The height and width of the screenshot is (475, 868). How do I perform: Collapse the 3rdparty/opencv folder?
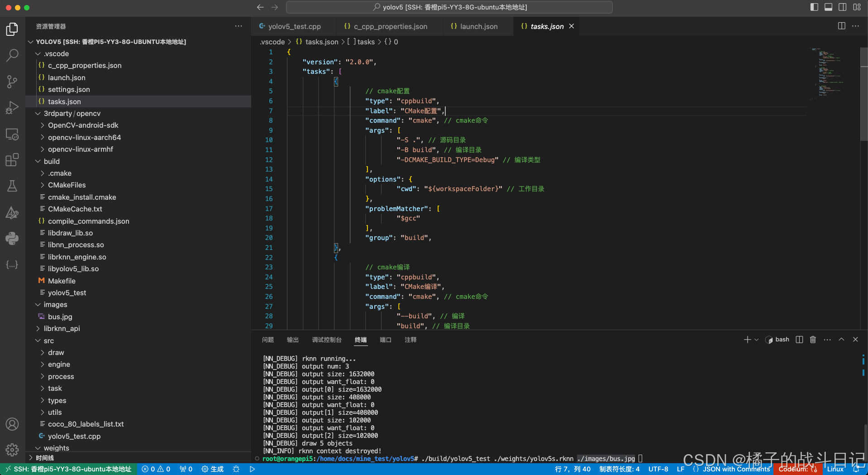(x=38, y=113)
